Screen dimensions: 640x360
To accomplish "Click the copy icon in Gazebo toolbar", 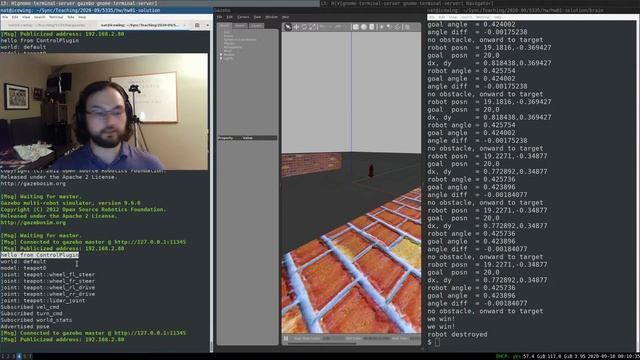I will pos(407,27).
